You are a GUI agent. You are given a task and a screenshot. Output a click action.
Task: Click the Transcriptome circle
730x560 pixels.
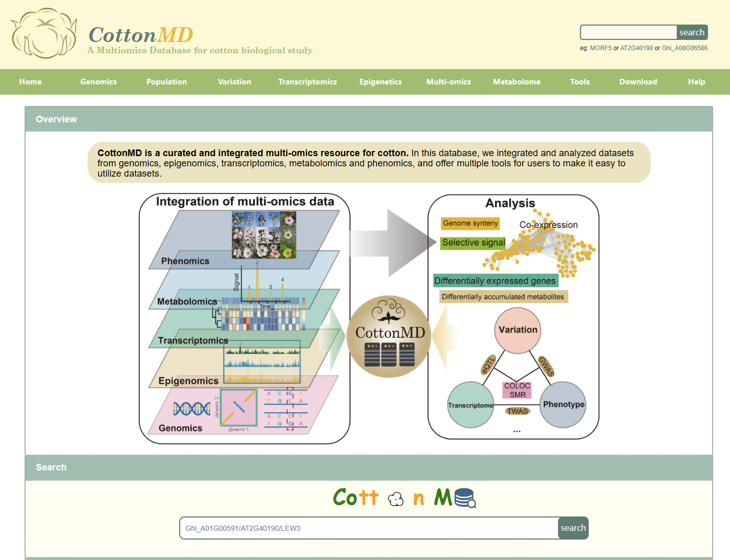471,405
